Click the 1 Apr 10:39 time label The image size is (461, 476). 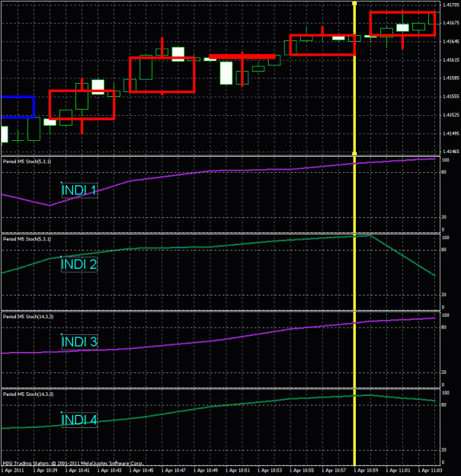46,471
